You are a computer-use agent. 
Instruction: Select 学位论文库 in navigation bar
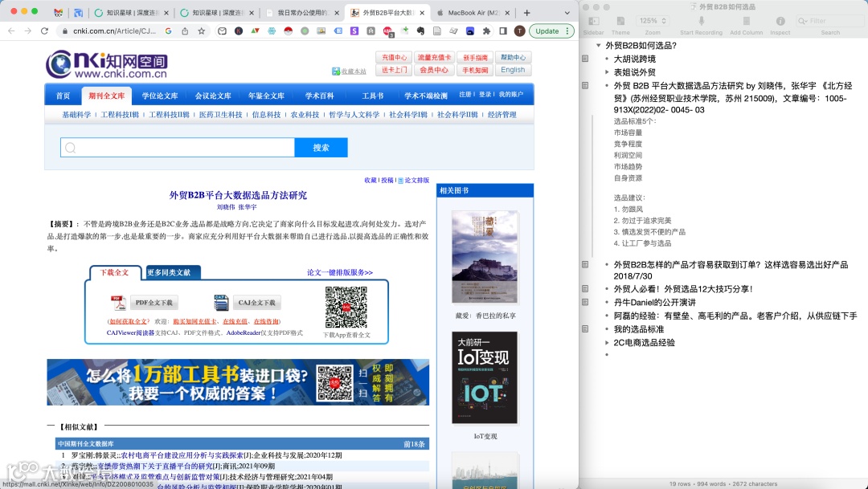point(159,96)
